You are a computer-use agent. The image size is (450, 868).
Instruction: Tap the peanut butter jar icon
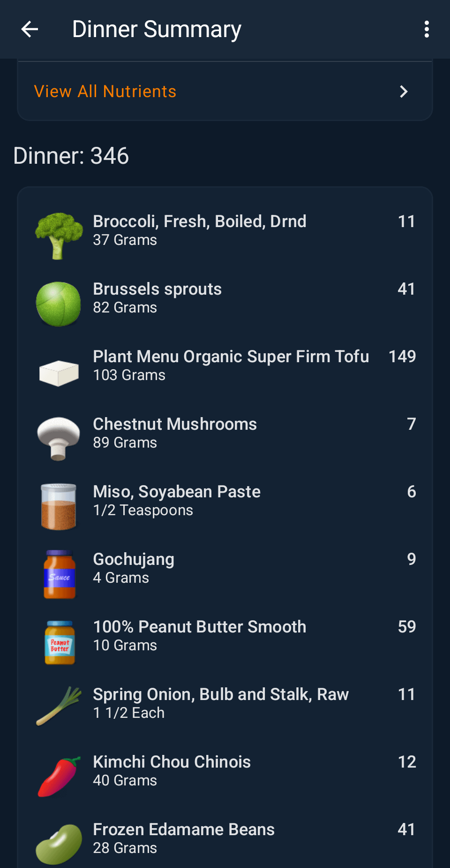(60, 642)
